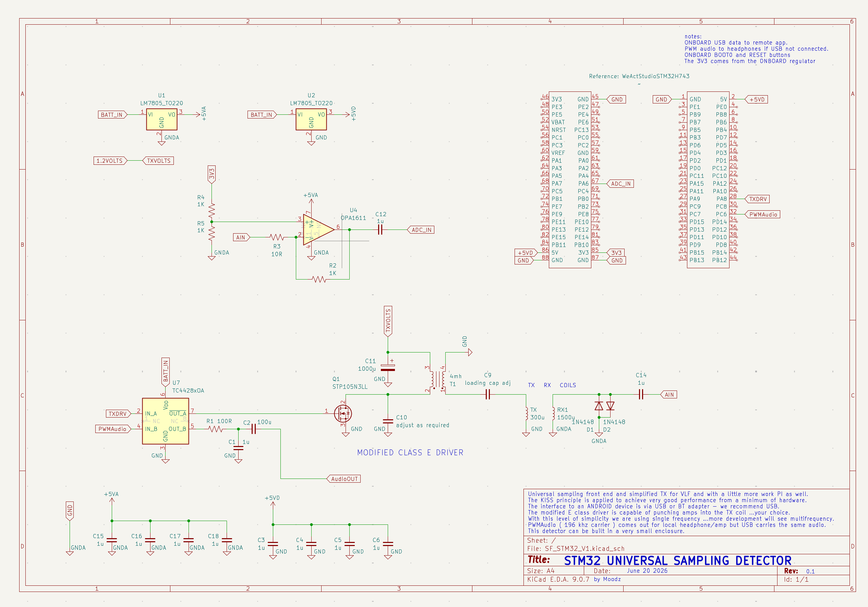Select decoupling capacitor C16 symbol

(x=150, y=540)
